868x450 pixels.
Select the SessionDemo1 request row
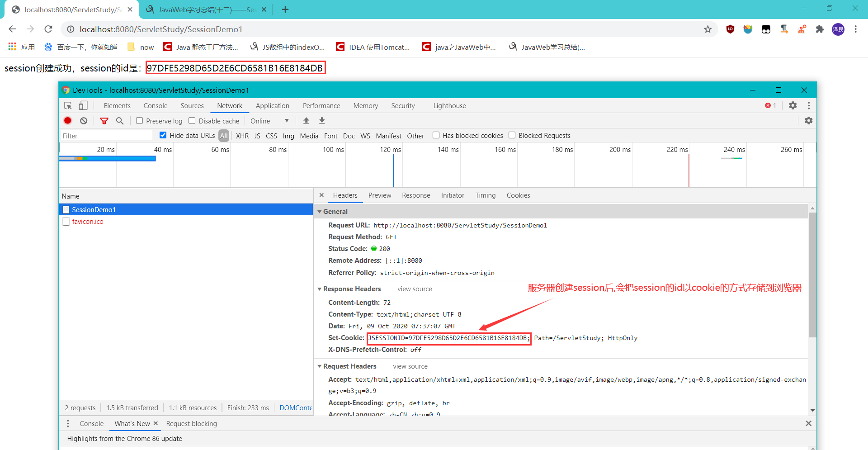[x=186, y=209]
